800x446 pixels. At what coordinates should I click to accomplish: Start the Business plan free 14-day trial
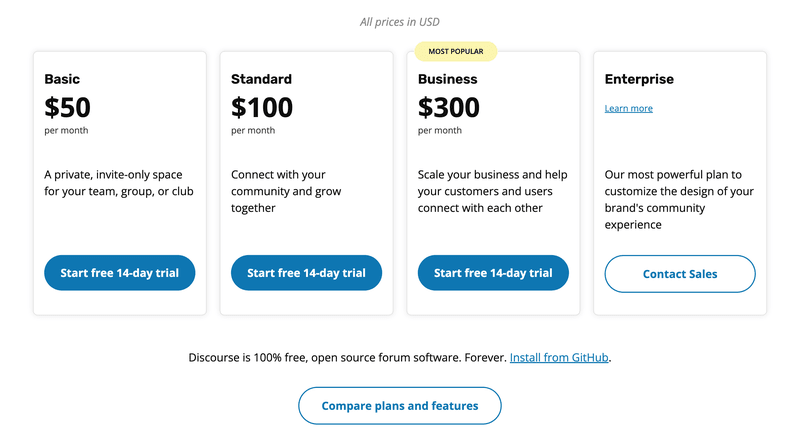(x=493, y=273)
